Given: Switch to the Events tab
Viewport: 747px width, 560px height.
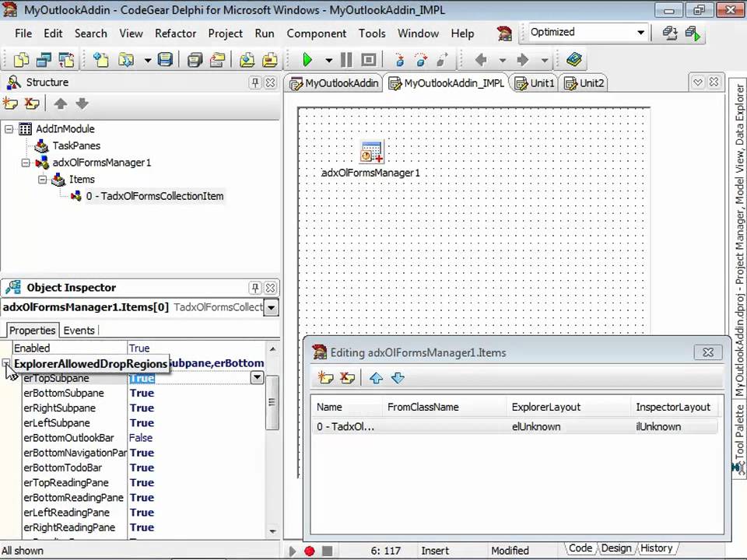Looking at the screenshot, I should (79, 331).
